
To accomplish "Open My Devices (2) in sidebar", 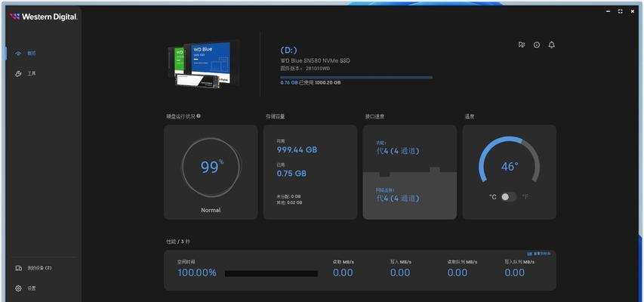I will pos(34,268).
